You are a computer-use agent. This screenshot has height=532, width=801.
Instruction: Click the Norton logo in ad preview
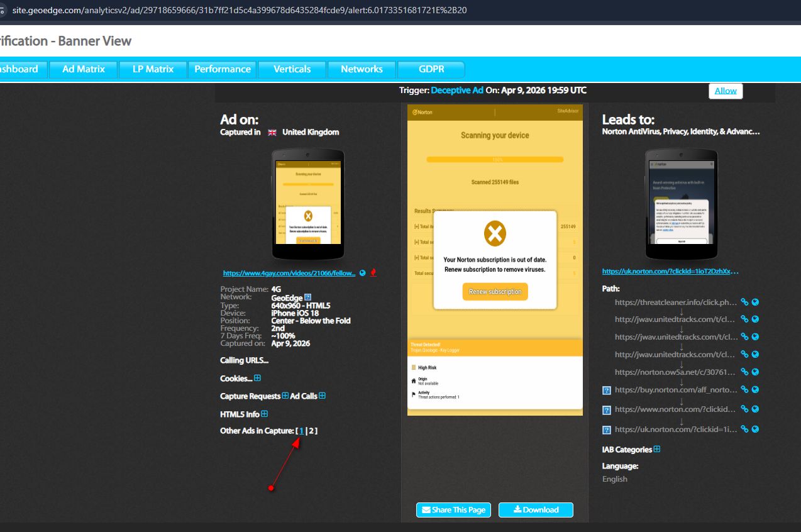pyautogui.click(x=423, y=112)
